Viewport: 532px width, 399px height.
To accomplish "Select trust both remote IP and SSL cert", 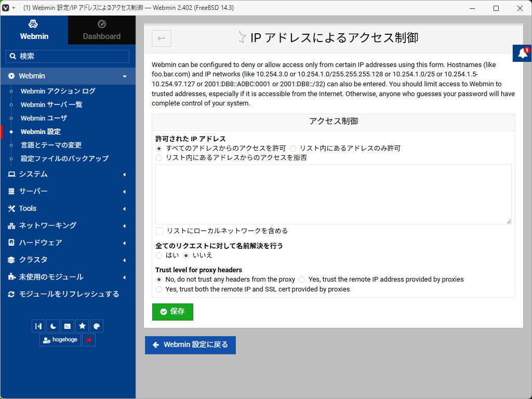I will (159, 290).
